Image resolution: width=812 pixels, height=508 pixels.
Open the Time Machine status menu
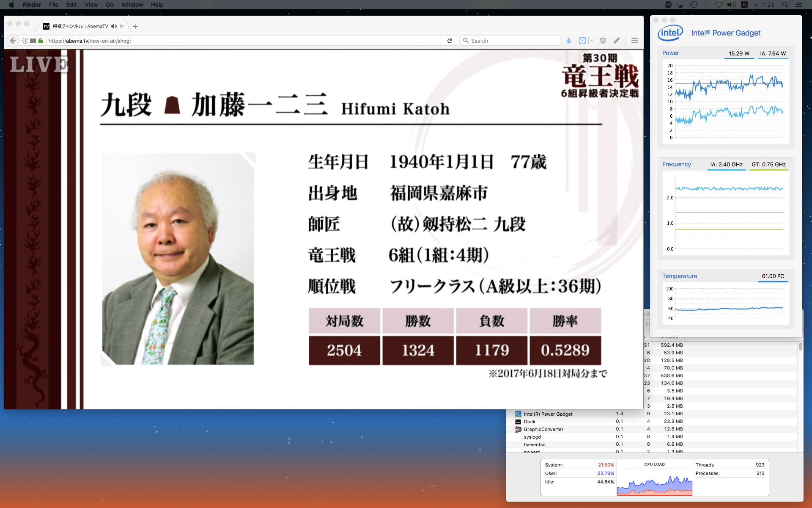[694, 5]
